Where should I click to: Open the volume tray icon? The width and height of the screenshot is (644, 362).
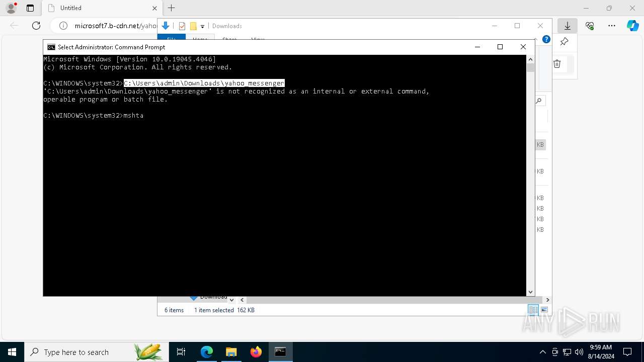click(x=579, y=352)
